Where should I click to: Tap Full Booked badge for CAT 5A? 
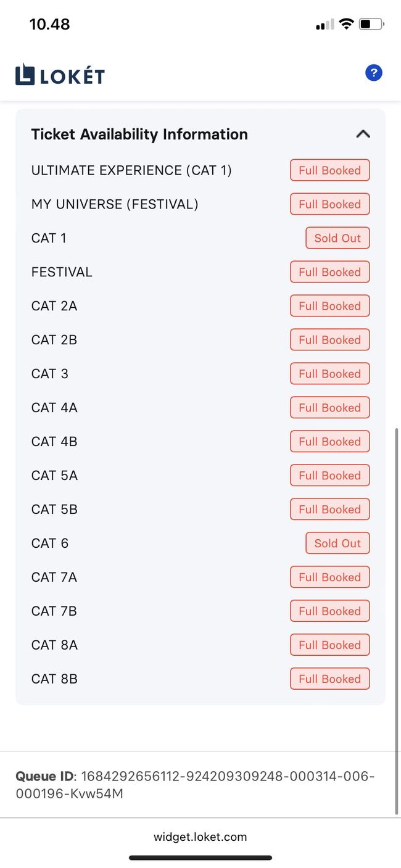[x=329, y=476]
